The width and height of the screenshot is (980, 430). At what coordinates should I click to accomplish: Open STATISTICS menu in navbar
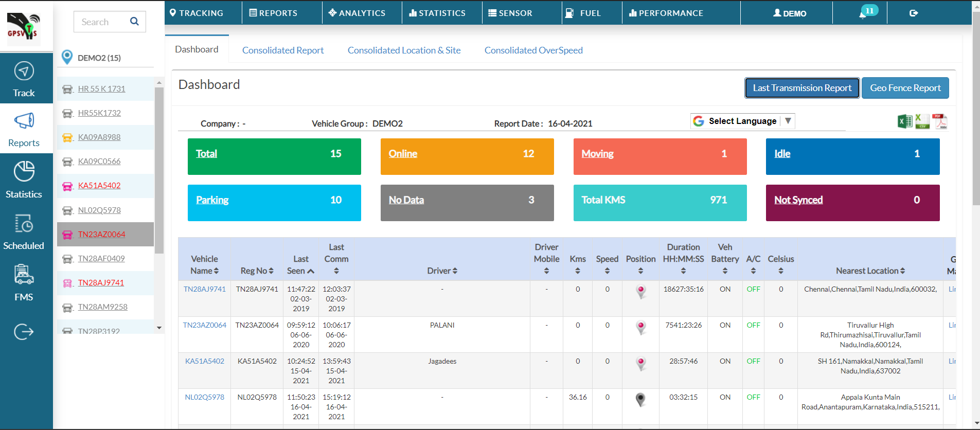click(x=437, y=13)
